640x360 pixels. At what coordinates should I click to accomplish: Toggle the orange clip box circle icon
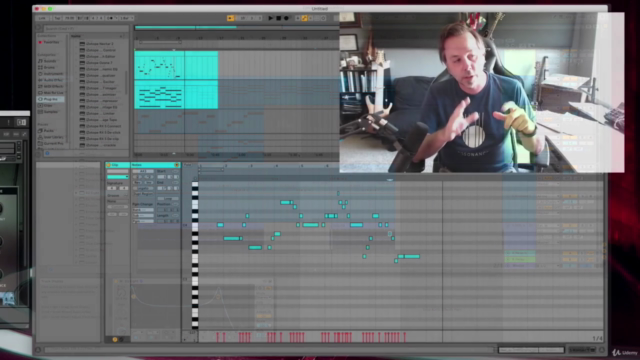tap(115, 339)
